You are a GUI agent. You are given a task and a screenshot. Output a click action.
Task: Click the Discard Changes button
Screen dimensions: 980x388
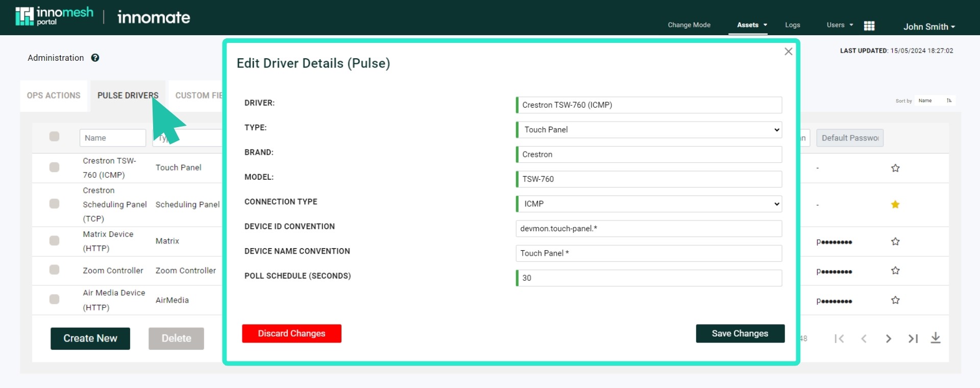click(291, 333)
